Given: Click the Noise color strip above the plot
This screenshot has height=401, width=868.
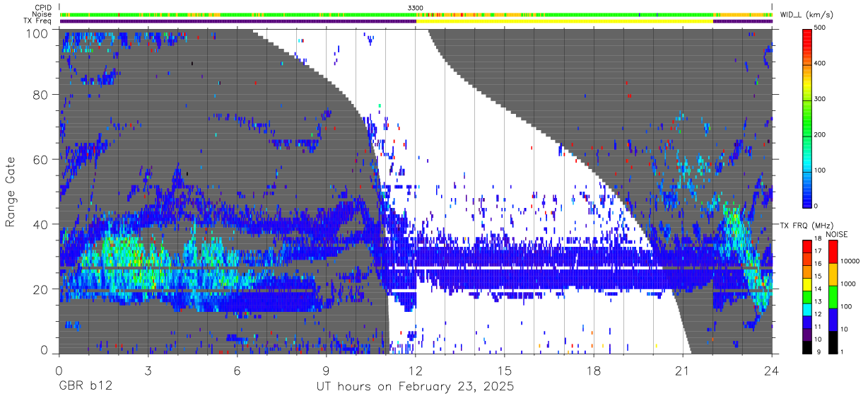Looking at the screenshot, I should [416, 14].
